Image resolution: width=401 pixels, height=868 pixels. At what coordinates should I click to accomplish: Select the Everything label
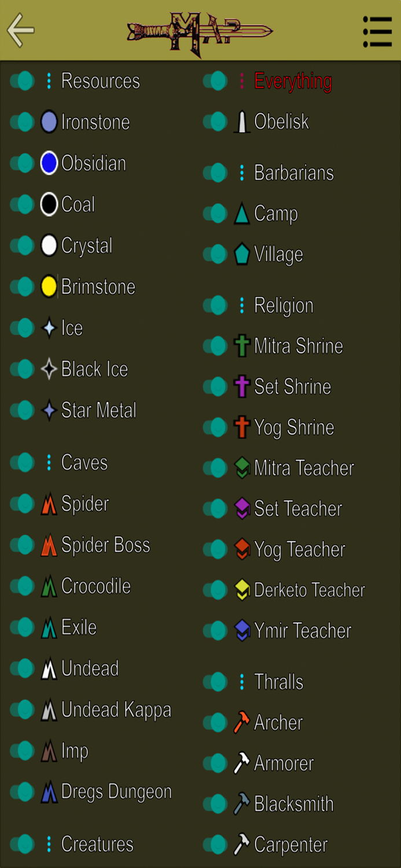[x=292, y=81]
